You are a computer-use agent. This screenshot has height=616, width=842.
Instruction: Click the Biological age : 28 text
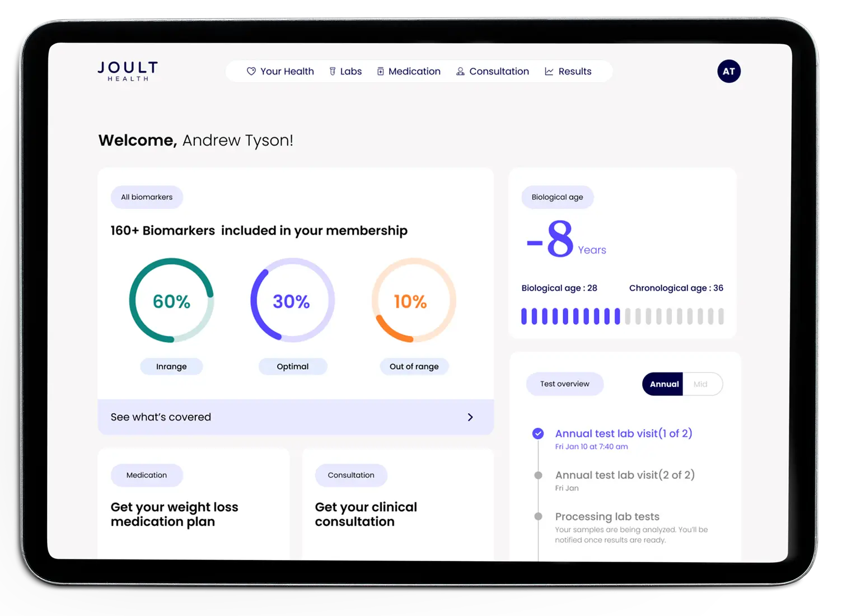coord(559,288)
